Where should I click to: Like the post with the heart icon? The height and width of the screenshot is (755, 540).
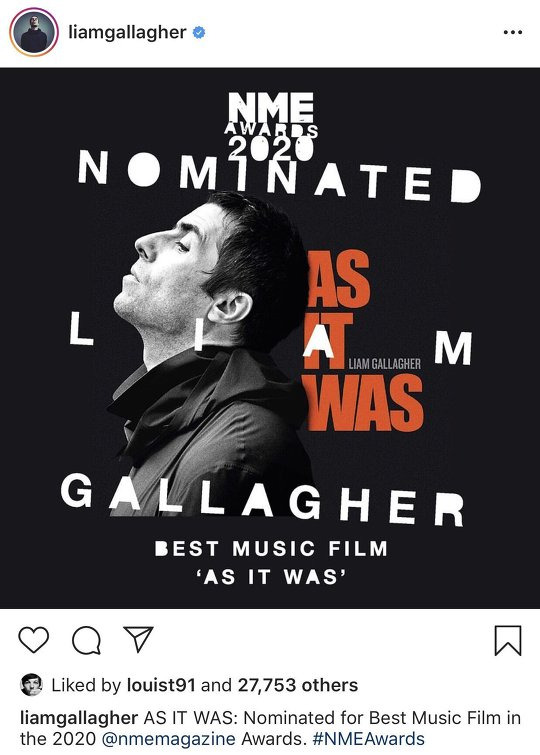click(33, 640)
